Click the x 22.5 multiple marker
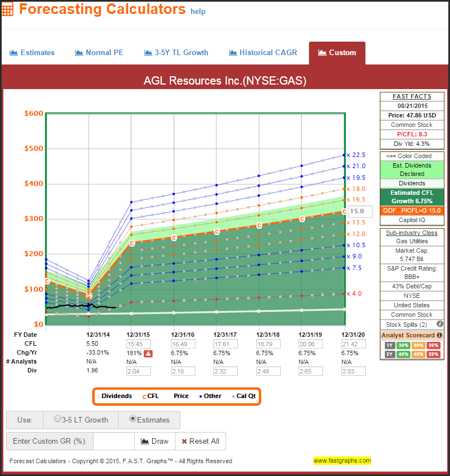450x476 pixels. [355, 155]
